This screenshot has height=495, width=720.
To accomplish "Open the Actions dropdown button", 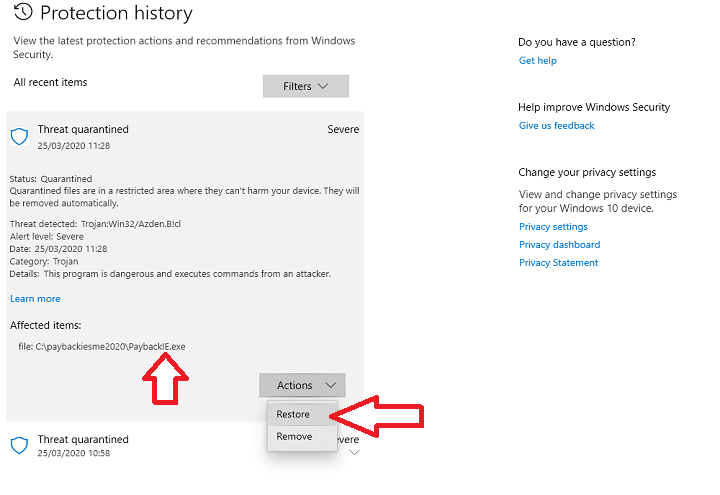I will tap(302, 385).
